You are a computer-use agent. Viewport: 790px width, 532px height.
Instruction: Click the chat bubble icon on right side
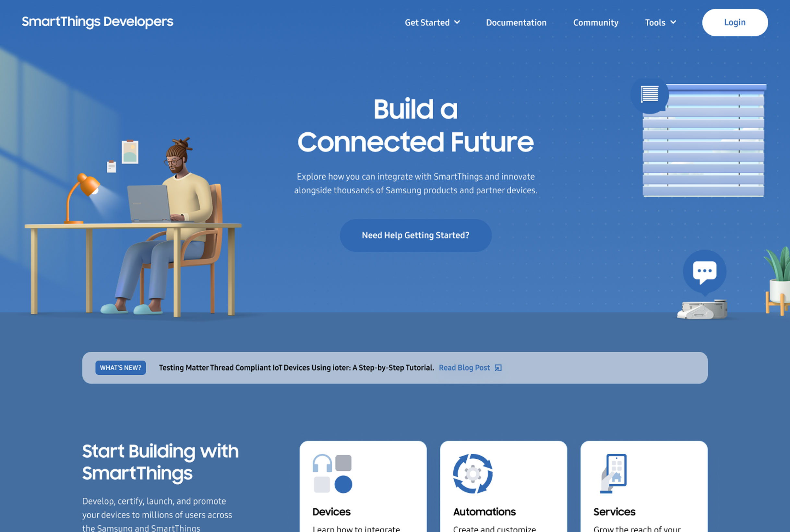pos(704,271)
